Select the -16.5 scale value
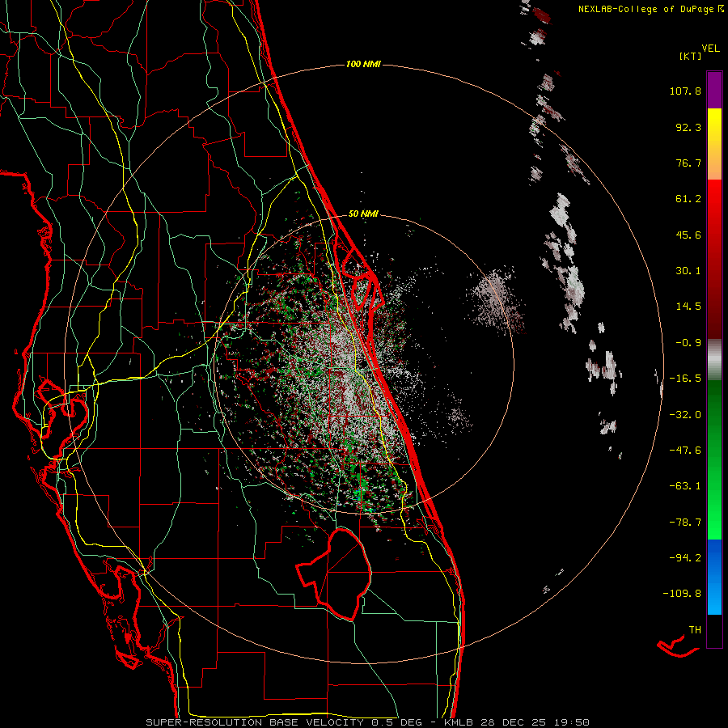Screen dimensions: 728x728 [685, 379]
